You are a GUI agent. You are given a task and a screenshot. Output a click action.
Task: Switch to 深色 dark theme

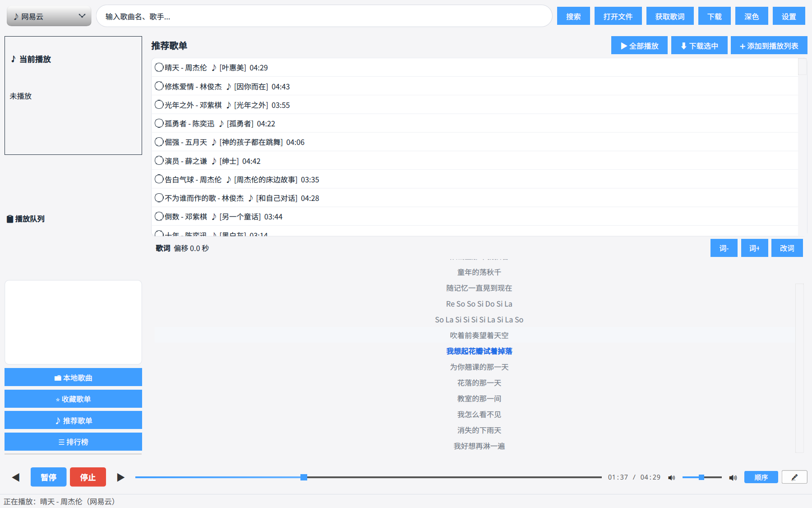752,16
